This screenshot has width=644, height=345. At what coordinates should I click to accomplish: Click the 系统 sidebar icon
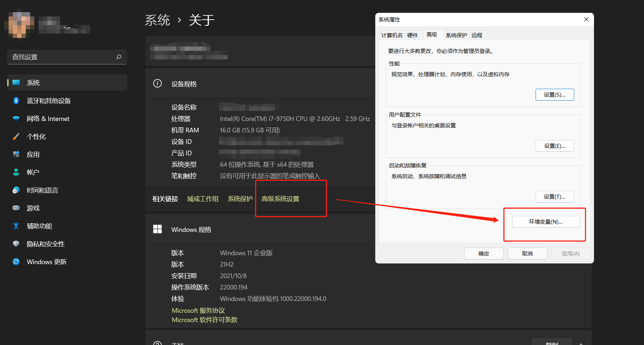coord(16,82)
